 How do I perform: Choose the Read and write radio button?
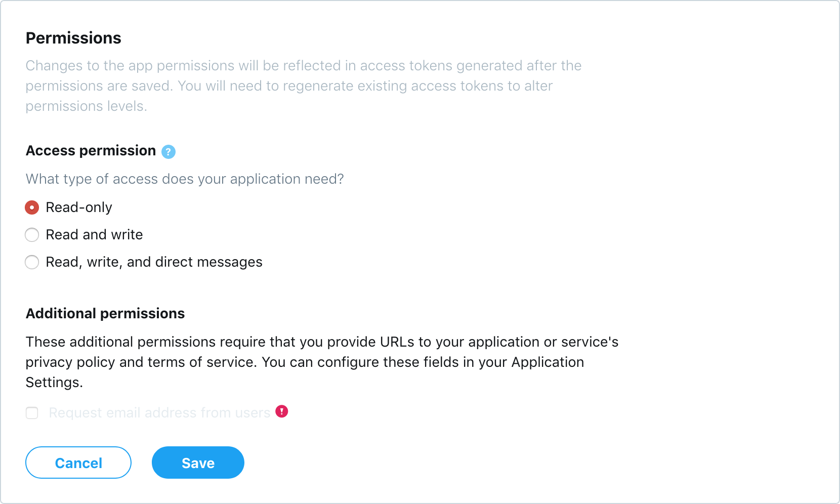tap(32, 235)
